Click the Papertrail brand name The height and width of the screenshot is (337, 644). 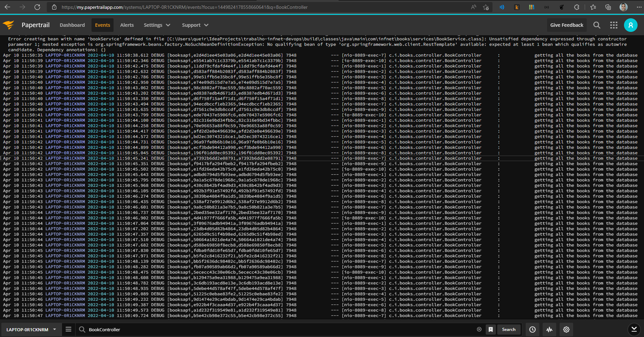click(36, 25)
